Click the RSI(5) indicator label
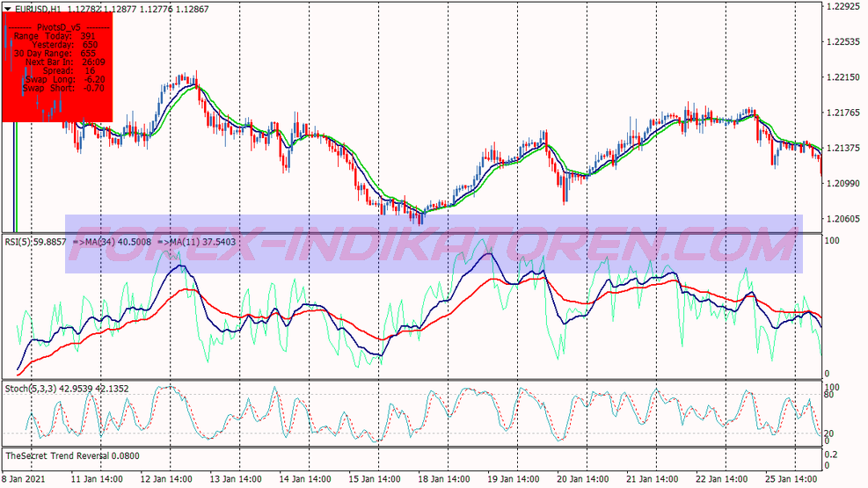The height and width of the screenshot is (488, 868). tap(37, 241)
